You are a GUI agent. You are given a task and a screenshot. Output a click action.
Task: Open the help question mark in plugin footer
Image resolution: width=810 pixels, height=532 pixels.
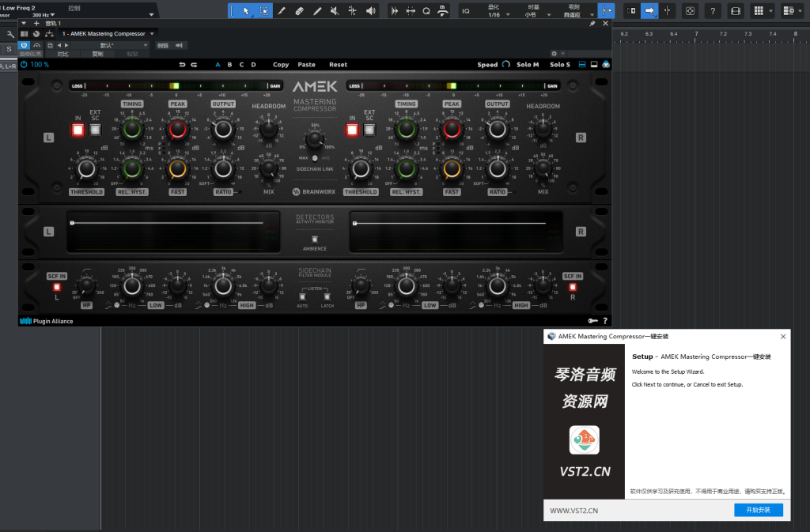pos(605,321)
